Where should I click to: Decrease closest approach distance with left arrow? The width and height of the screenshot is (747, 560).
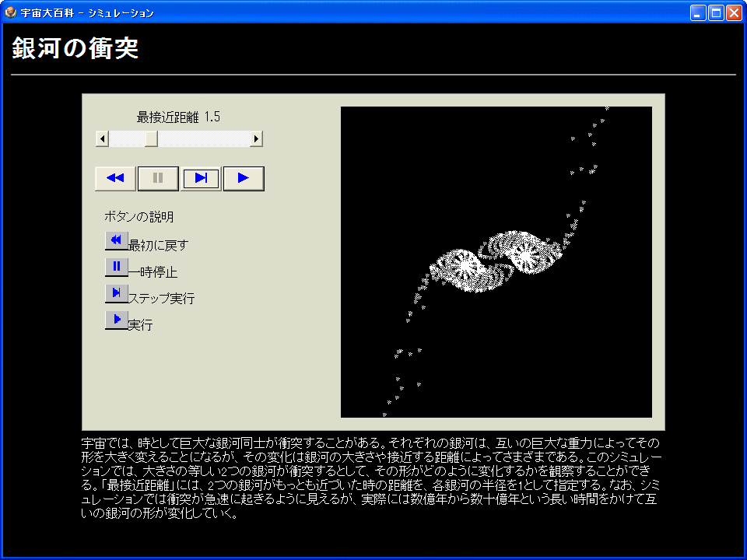click(x=102, y=139)
